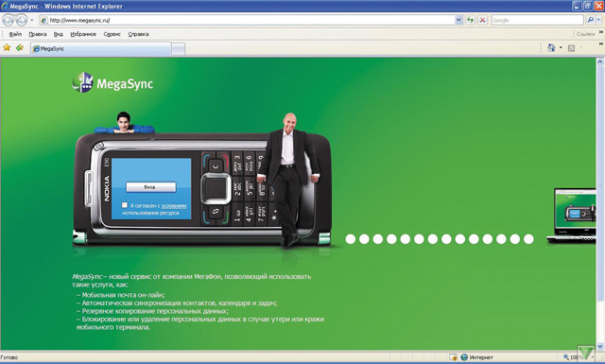Viewport: 605px width, 364px height.
Task: Select the MegaSync browser tab
Action: click(x=101, y=48)
